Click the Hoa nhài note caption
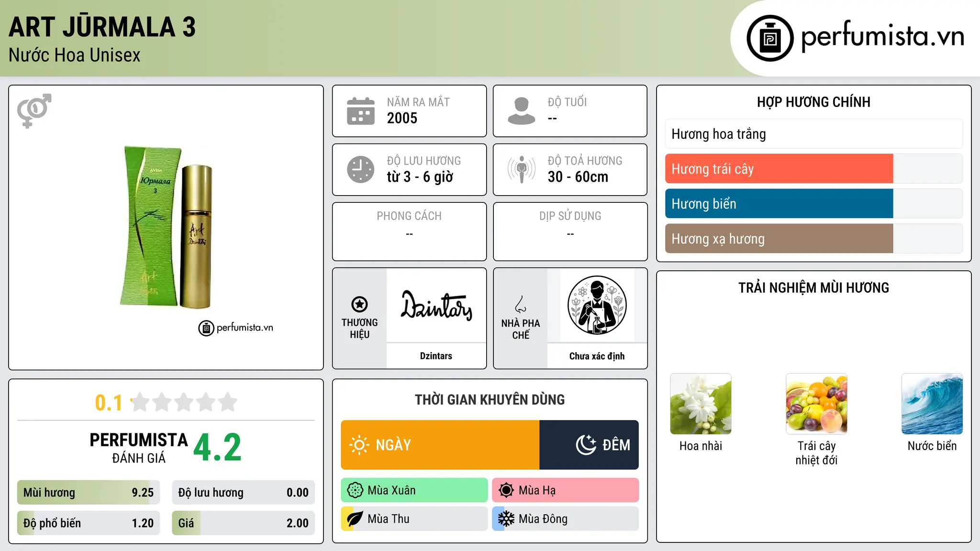980x551 pixels. pyautogui.click(x=701, y=446)
